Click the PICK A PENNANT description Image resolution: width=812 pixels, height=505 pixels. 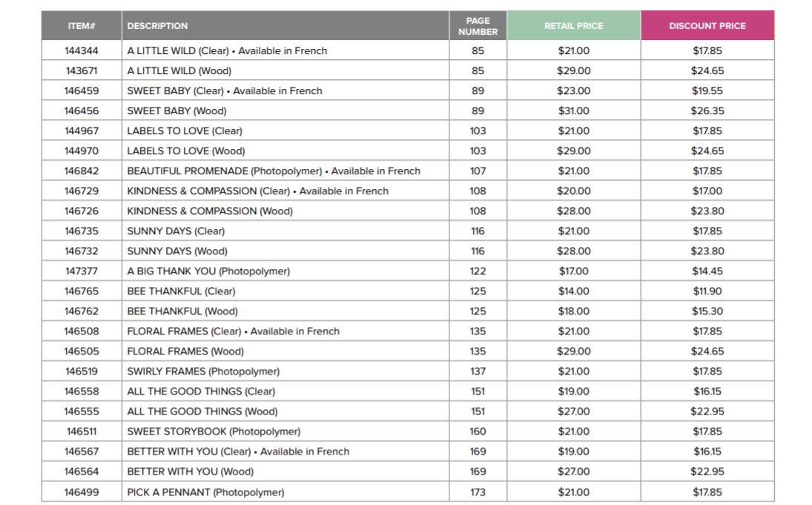click(x=205, y=492)
